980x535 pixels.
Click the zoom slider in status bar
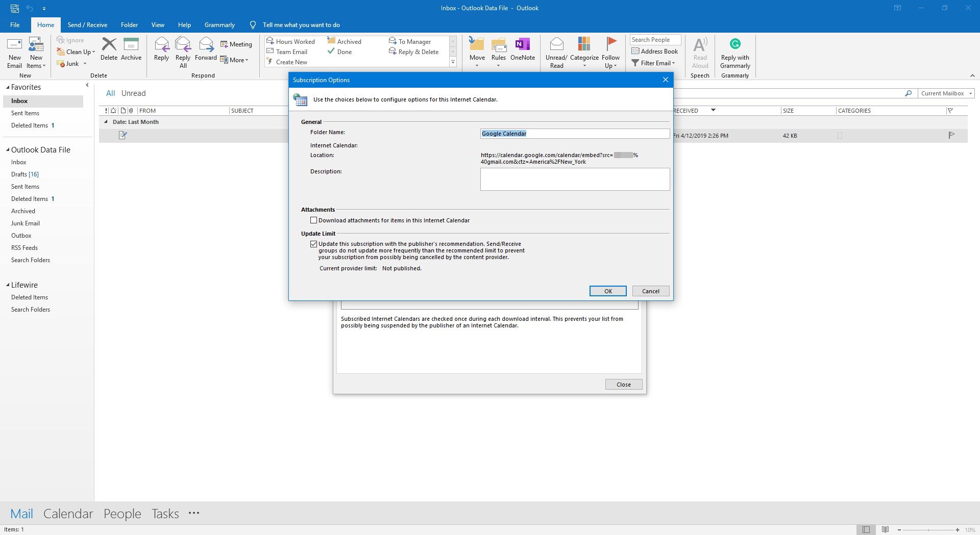pos(928,530)
